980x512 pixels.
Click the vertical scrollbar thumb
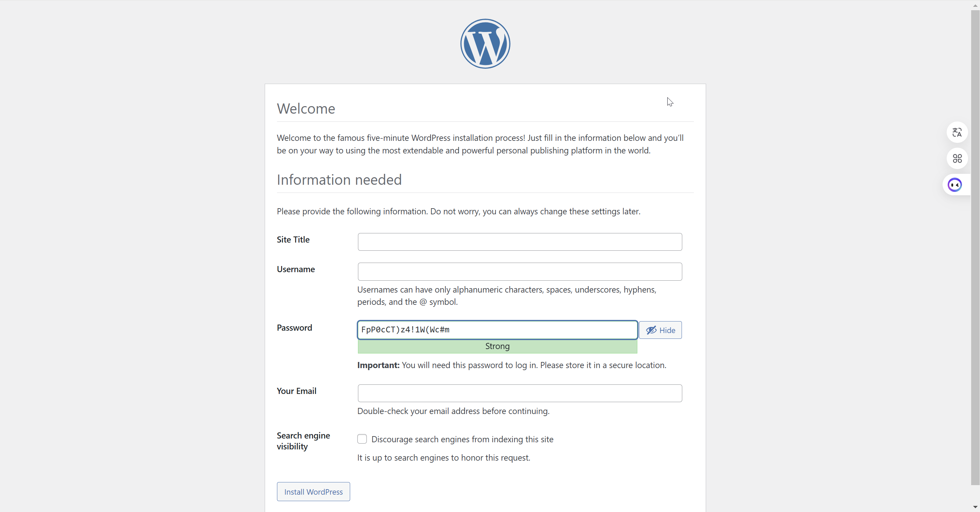(975, 247)
